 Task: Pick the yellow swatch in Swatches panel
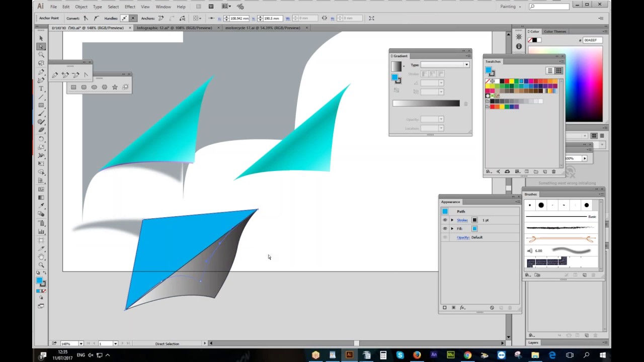tap(512, 81)
